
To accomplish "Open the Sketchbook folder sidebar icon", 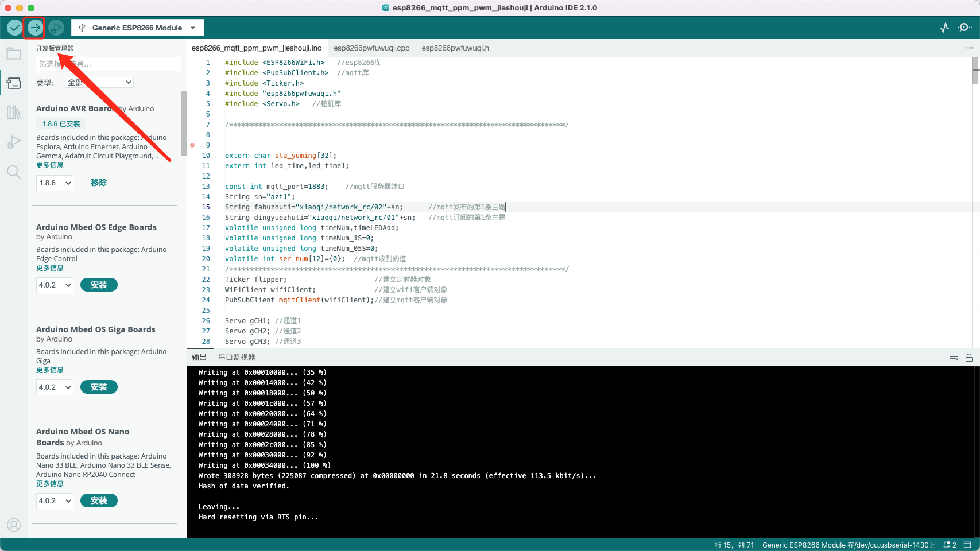I will pos(14,54).
